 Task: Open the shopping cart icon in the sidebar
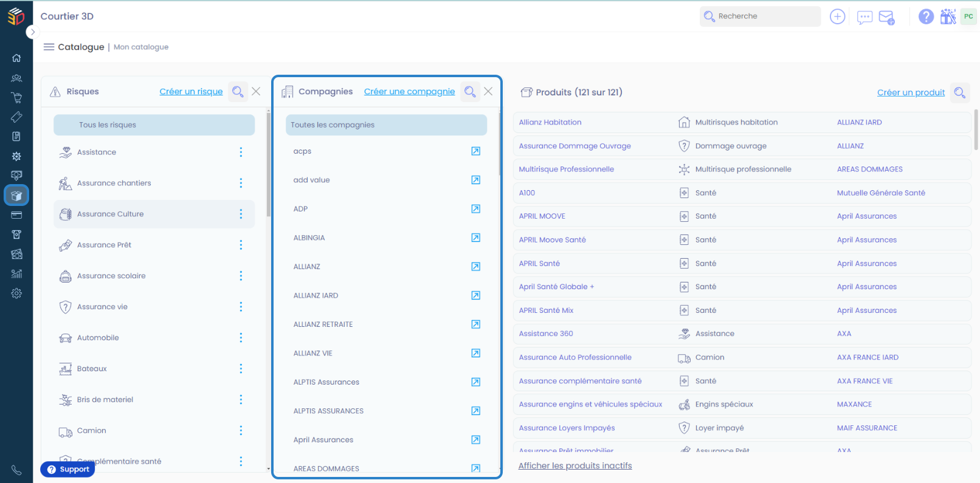click(x=16, y=97)
